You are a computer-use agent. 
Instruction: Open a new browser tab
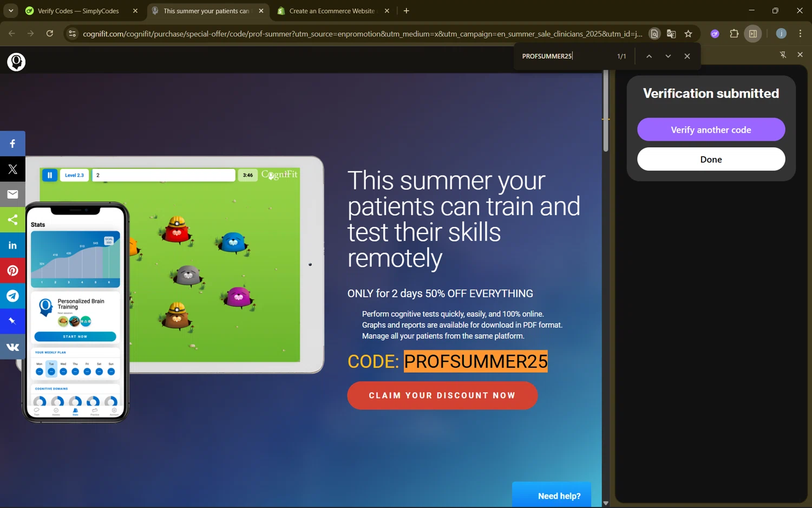pos(407,11)
